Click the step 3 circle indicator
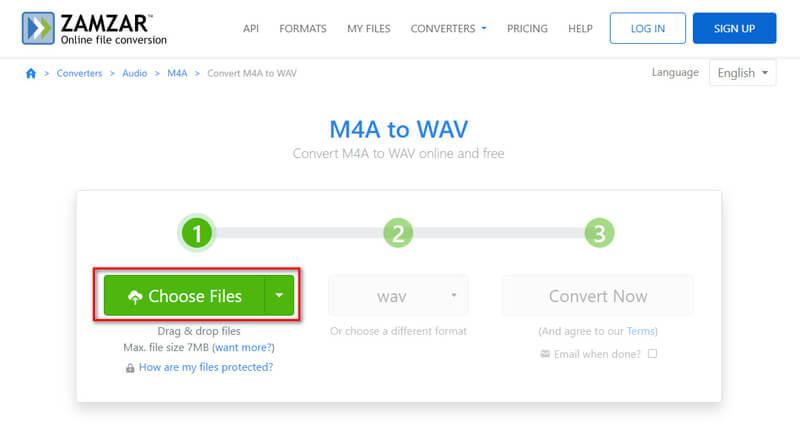The height and width of the screenshot is (437, 800). click(599, 234)
